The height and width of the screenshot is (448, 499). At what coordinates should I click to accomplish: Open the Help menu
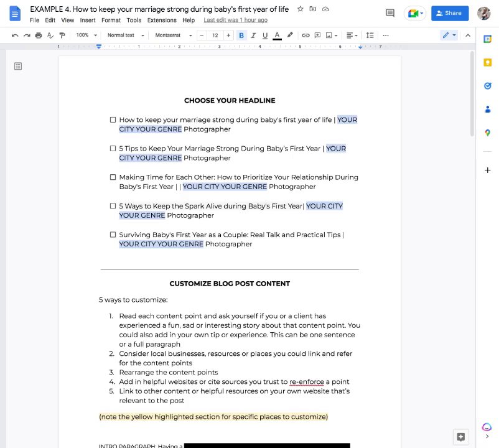coord(189,21)
